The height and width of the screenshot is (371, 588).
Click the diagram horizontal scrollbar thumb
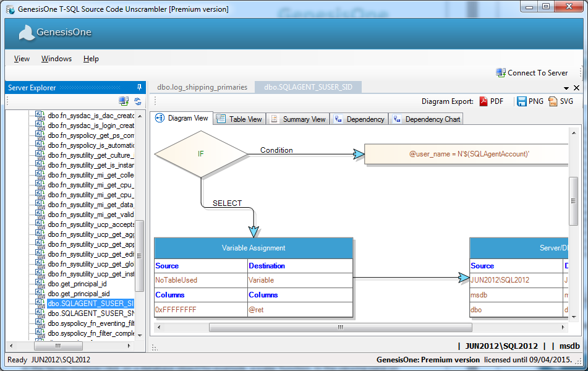click(341, 328)
